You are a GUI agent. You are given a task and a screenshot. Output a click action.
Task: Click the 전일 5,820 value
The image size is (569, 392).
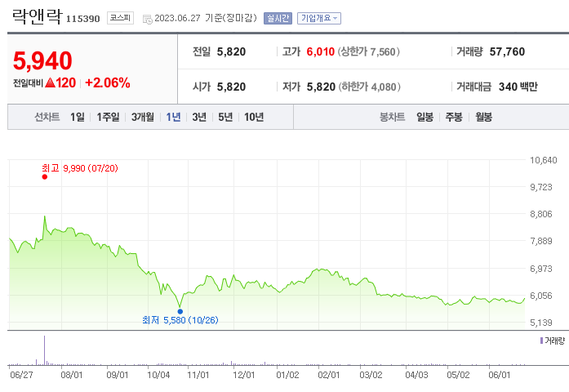(x=231, y=52)
